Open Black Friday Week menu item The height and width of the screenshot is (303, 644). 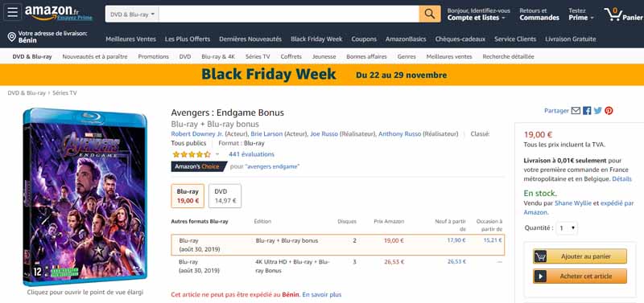pos(316,39)
